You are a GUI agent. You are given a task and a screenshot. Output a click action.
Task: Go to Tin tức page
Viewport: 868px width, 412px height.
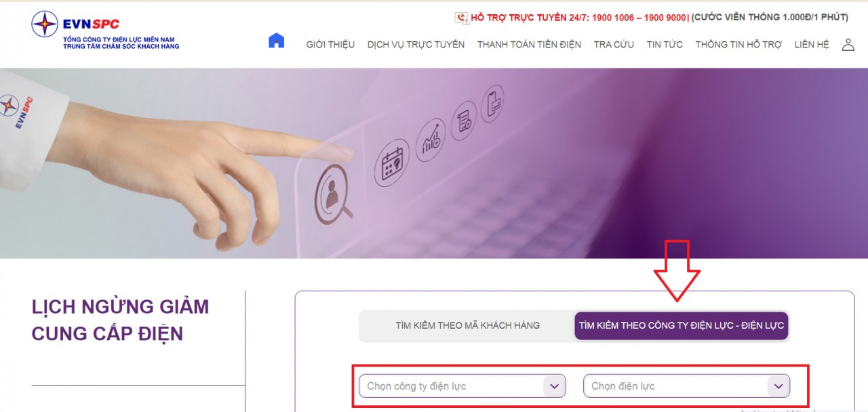[665, 45]
